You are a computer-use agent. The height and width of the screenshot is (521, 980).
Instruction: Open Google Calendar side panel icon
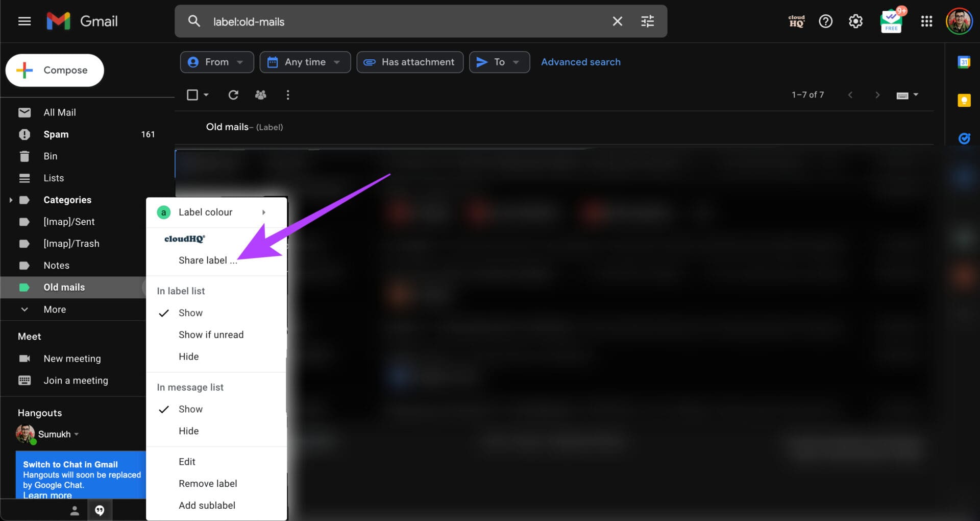pos(964,62)
